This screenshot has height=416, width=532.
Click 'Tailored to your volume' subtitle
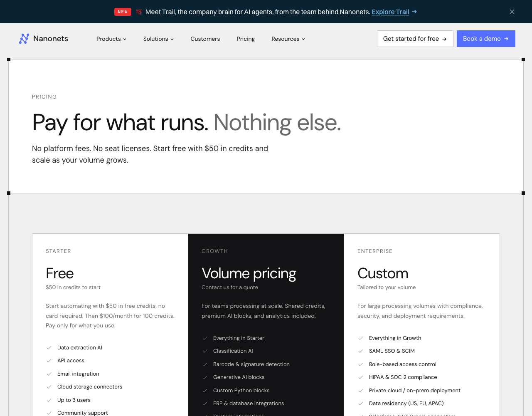coord(387,287)
